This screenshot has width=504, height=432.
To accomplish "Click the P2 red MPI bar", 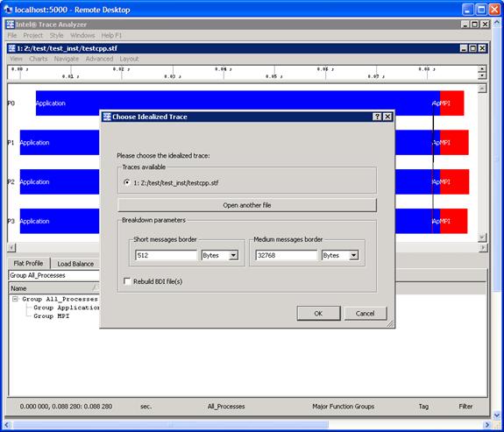I will 455,181.
